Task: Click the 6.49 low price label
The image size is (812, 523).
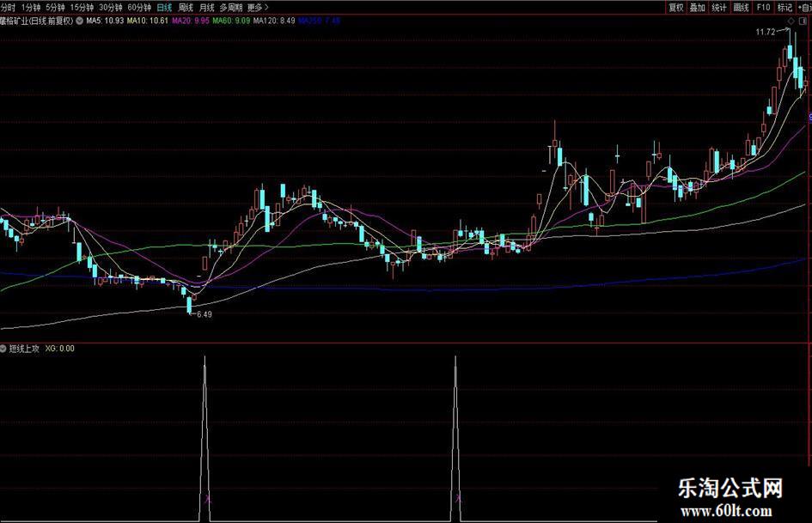Action: click(204, 313)
